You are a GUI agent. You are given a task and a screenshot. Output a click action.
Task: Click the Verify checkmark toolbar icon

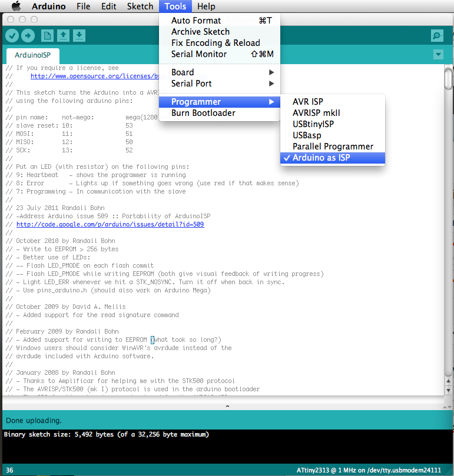[12, 35]
